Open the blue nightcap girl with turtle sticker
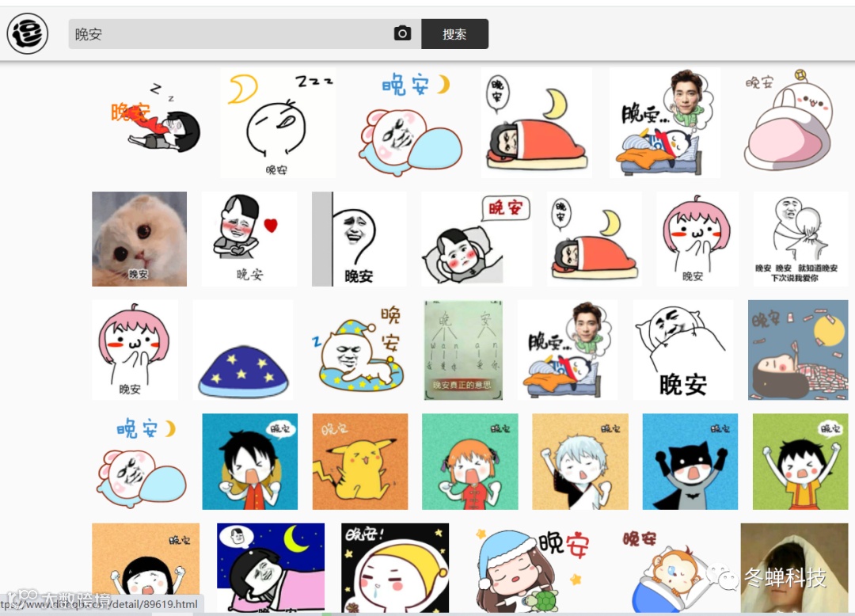Viewport: 855px width, 616px height. [530, 567]
